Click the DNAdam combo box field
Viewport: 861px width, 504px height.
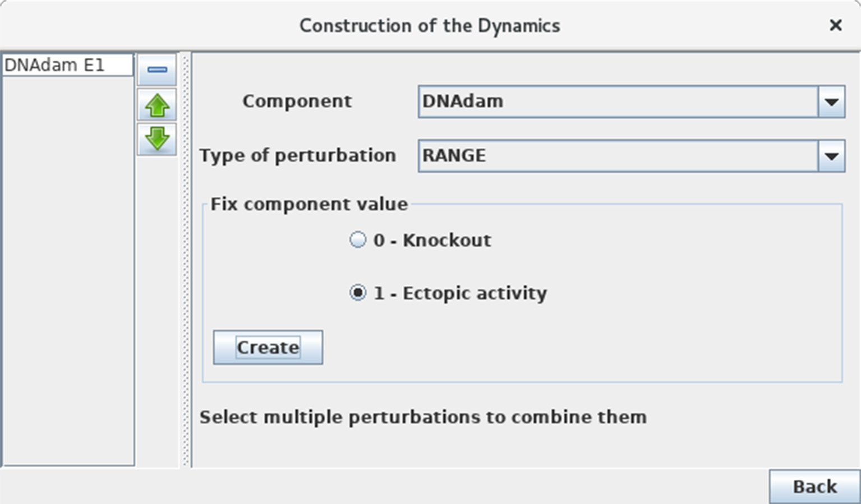point(617,101)
